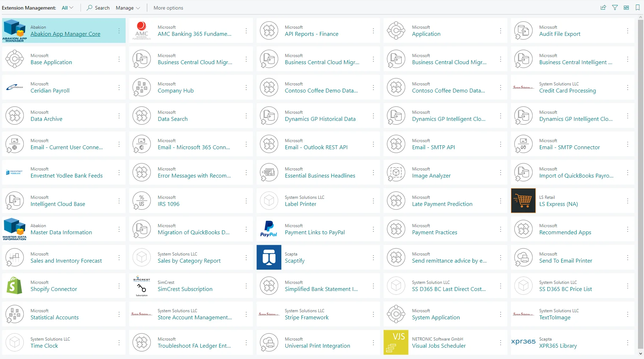Click the PayPal logo icon
Viewport: 644px width, 359px height.
pyautogui.click(x=269, y=229)
